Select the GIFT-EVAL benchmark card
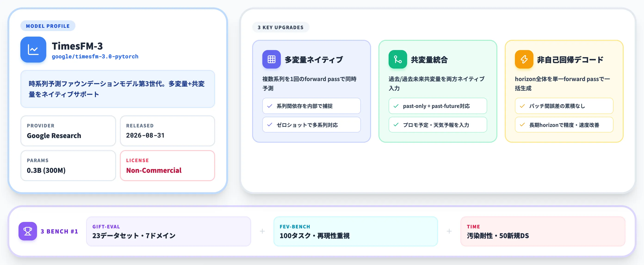Screen dimensions: 644x265 coord(168,231)
